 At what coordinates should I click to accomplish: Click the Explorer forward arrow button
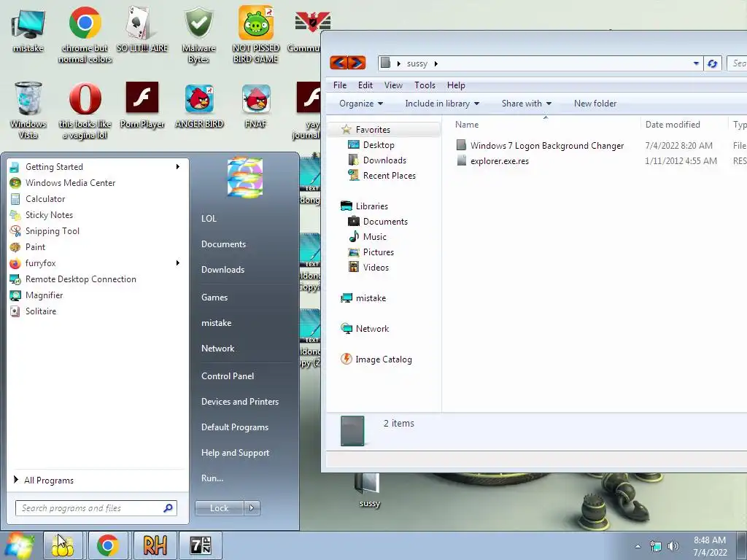click(x=357, y=63)
